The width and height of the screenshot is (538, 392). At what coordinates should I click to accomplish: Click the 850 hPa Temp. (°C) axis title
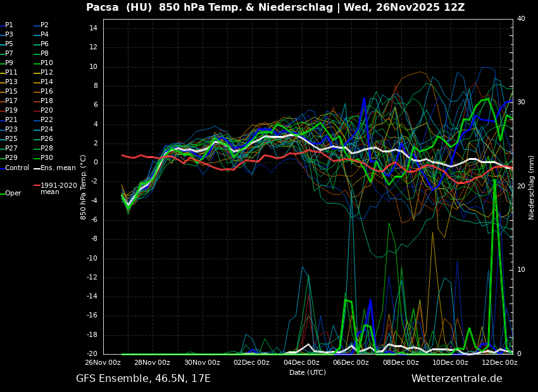(84, 187)
